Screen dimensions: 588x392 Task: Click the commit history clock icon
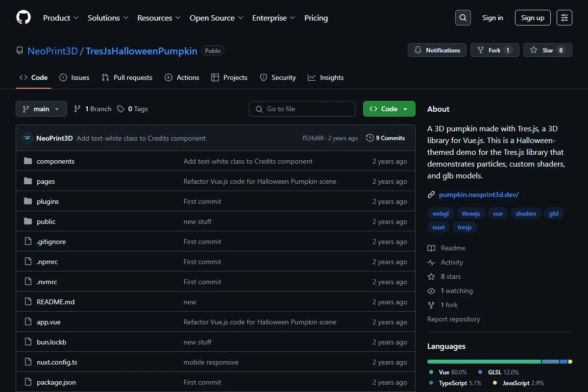click(370, 138)
